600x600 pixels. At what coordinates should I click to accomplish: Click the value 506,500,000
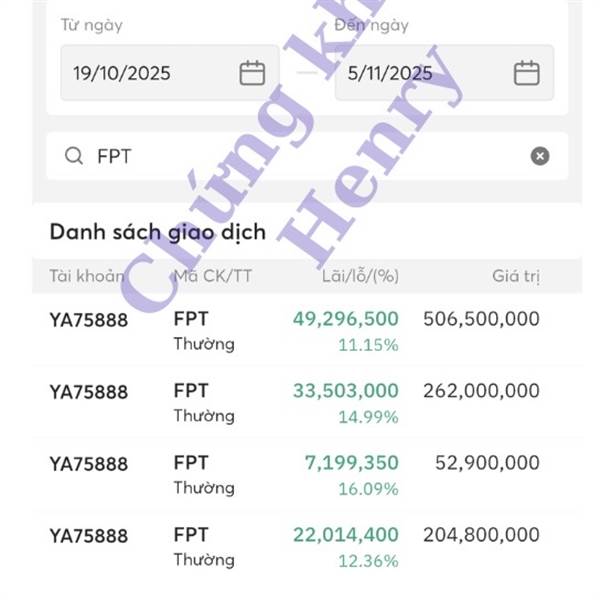tap(481, 319)
